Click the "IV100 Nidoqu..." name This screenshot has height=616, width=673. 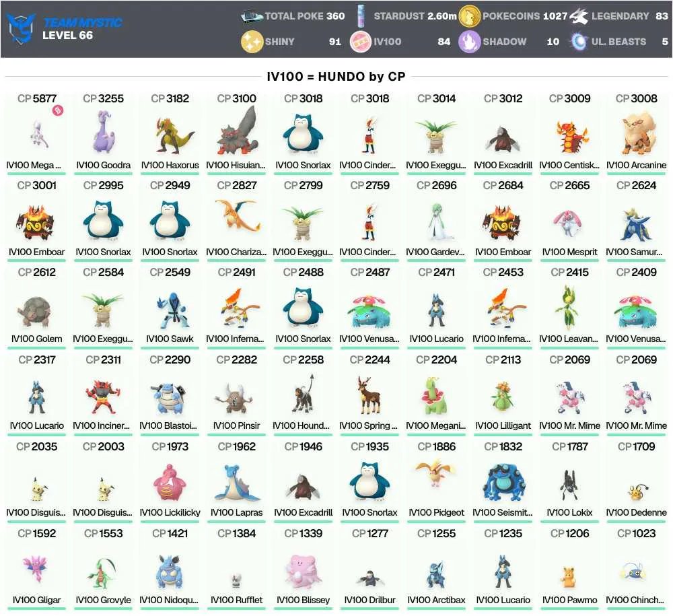tap(169, 600)
